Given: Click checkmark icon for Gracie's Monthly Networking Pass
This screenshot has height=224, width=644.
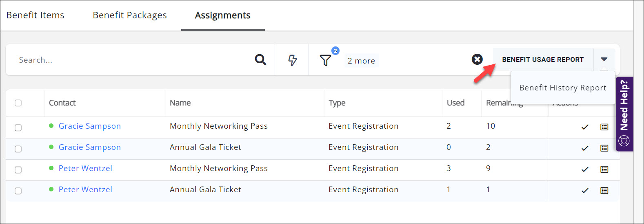Looking at the screenshot, I should (x=585, y=127).
